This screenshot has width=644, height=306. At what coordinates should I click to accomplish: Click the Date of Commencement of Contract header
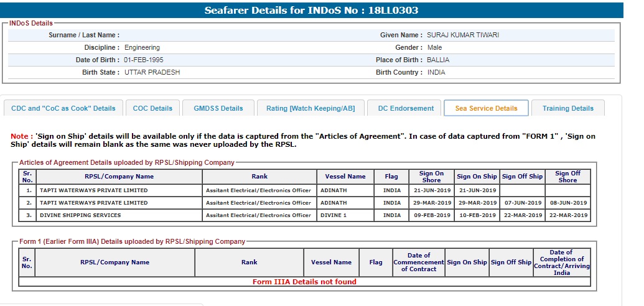[418, 262]
